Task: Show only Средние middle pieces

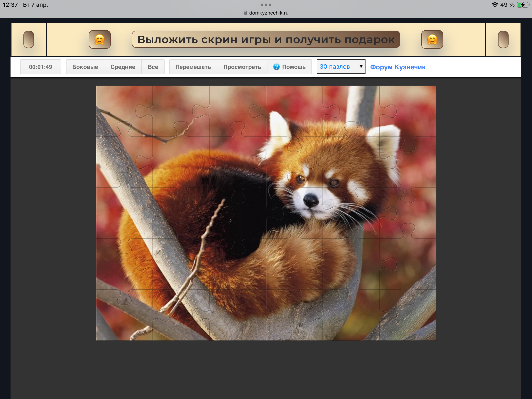Action: 123,67
